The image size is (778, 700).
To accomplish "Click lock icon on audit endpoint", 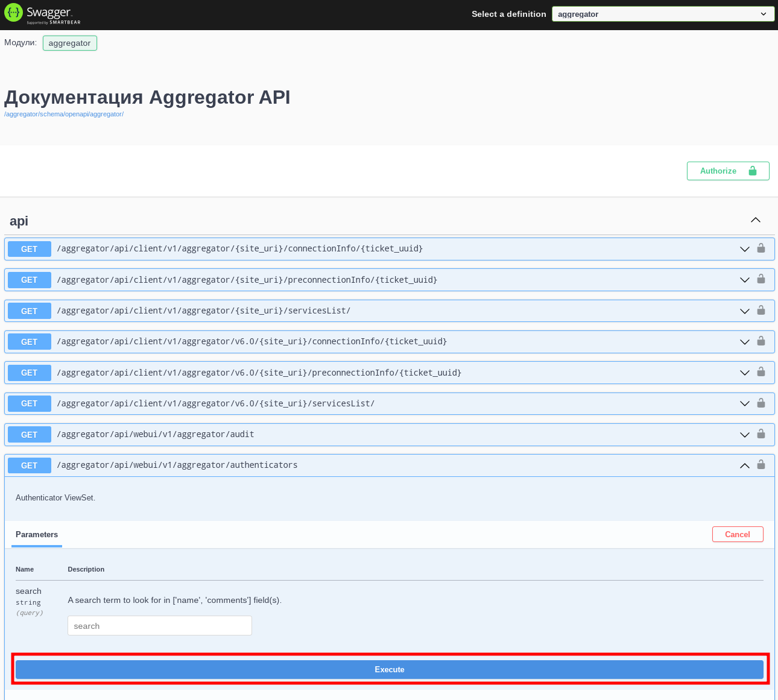I will tap(761, 434).
